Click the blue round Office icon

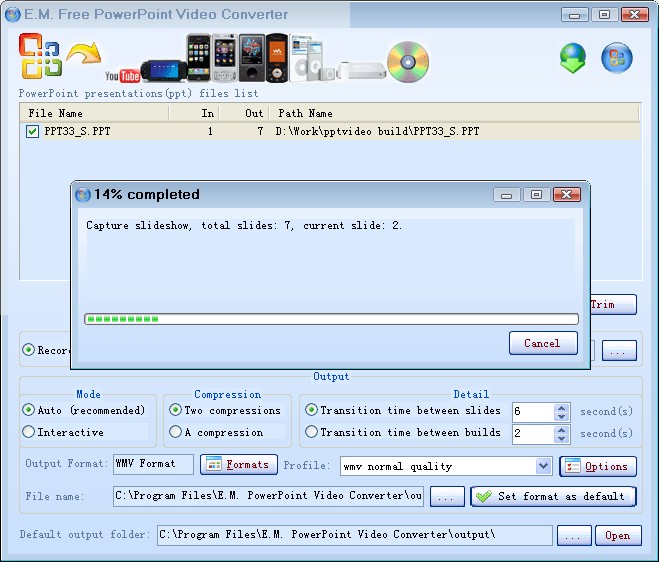616,58
